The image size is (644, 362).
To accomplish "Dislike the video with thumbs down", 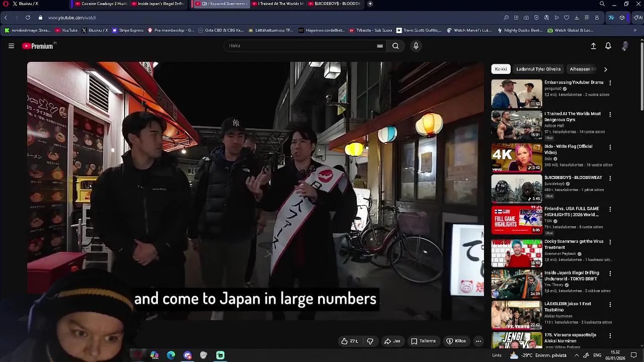I will tap(370, 341).
